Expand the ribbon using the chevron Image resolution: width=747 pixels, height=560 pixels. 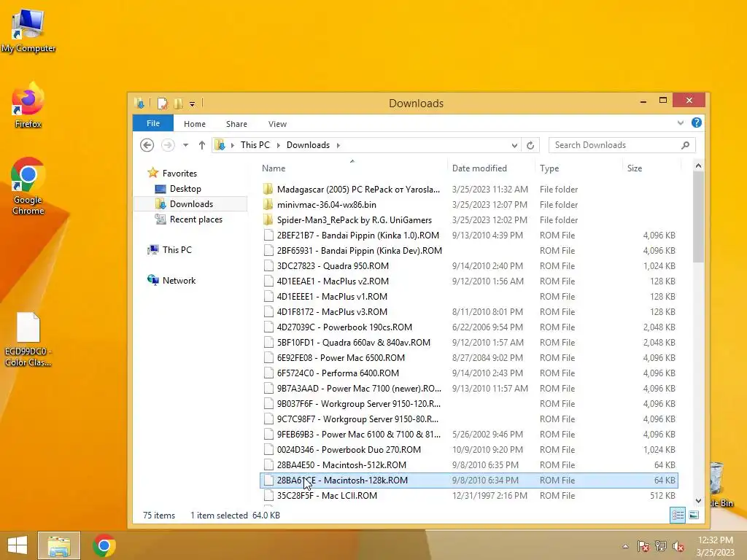tap(681, 122)
